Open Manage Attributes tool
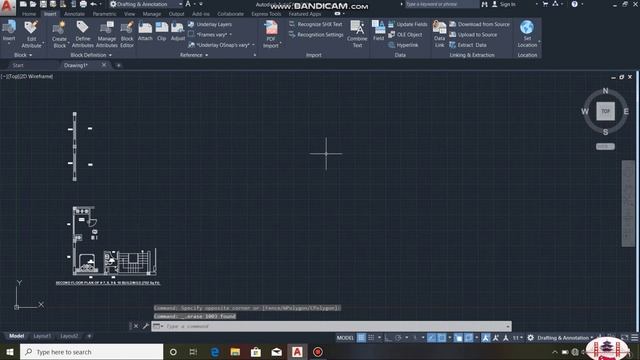640x360 pixels. [107, 34]
